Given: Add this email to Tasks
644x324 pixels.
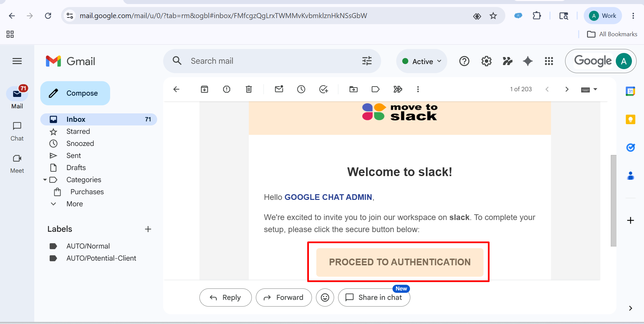Looking at the screenshot, I should 323,89.
